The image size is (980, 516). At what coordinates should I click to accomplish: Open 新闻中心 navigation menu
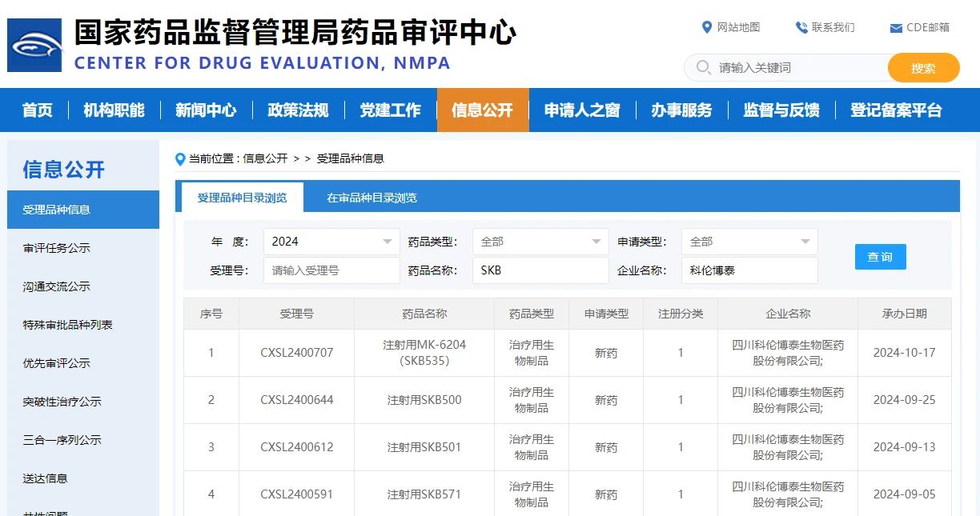[206, 110]
